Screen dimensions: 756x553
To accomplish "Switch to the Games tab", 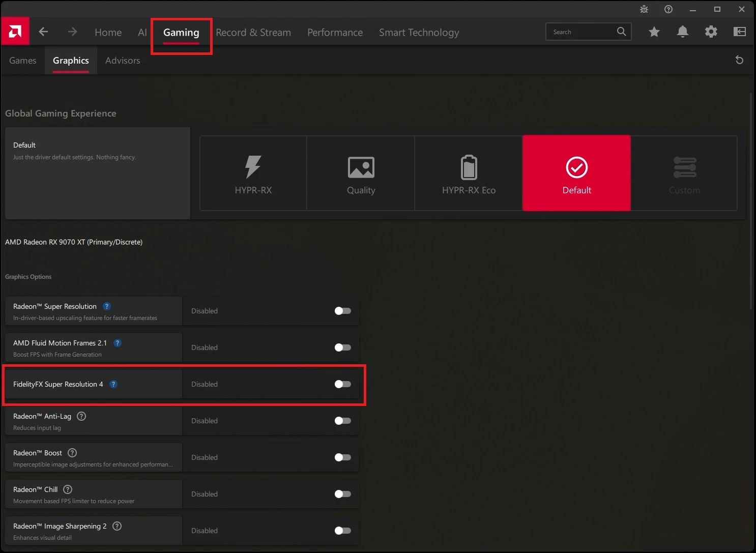I will tap(22, 60).
